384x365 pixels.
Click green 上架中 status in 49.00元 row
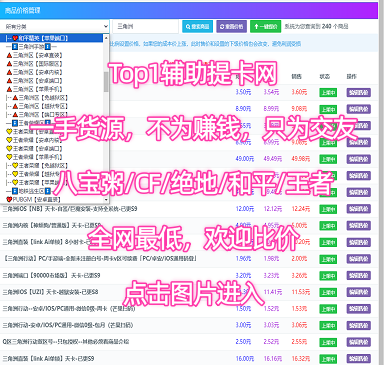pos(328,159)
